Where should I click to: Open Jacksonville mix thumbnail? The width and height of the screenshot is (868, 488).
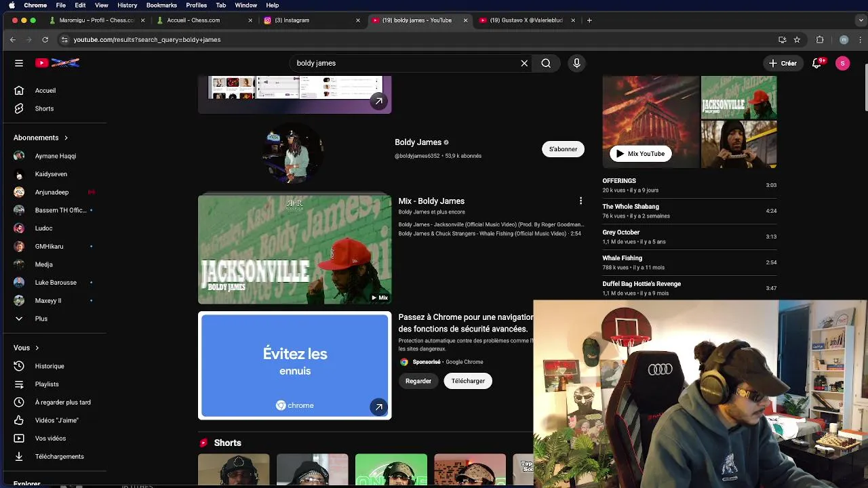pyautogui.click(x=294, y=249)
